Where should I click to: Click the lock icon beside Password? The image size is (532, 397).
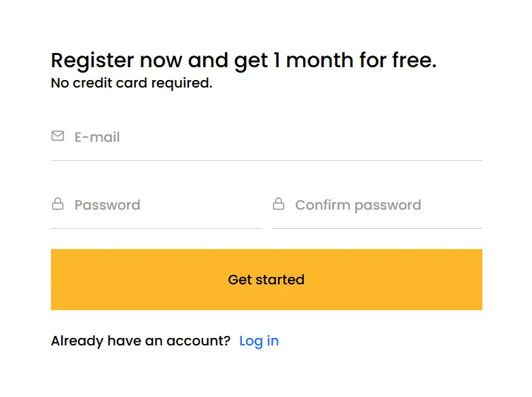pyautogui.click(x=58, y=204)
